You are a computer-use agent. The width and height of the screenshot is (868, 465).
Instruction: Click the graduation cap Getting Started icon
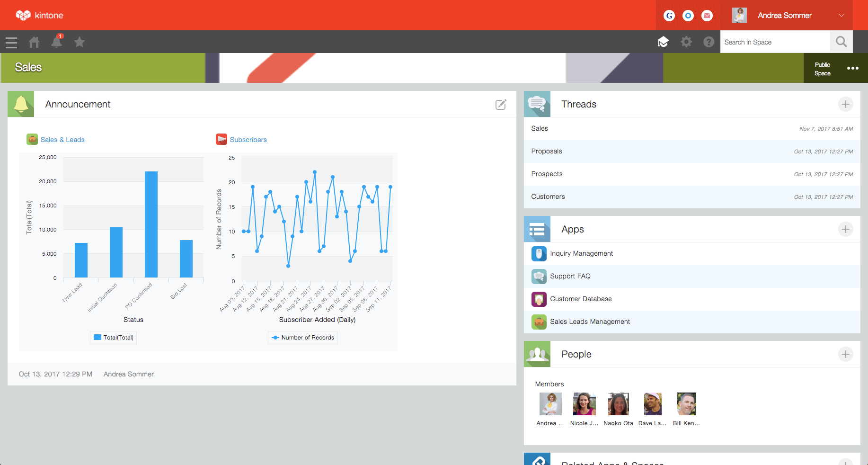tap(663, 42)
